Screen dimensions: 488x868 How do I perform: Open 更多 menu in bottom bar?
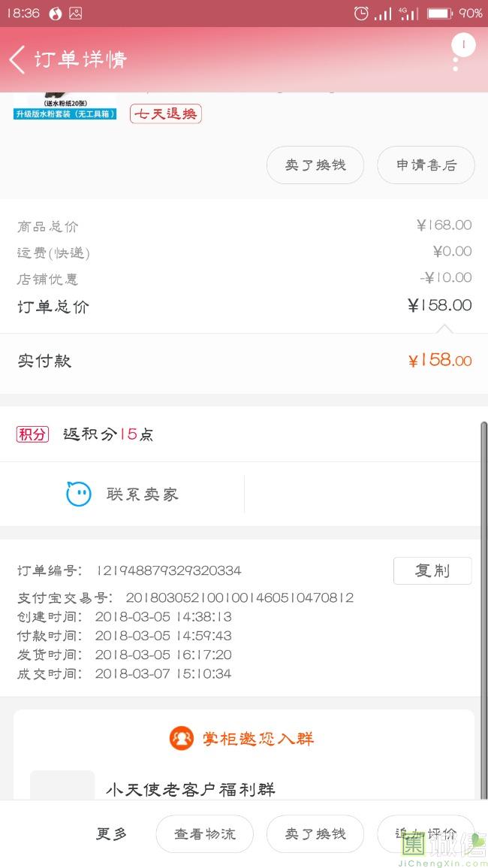pyautogui.click(x=112, y=833)
